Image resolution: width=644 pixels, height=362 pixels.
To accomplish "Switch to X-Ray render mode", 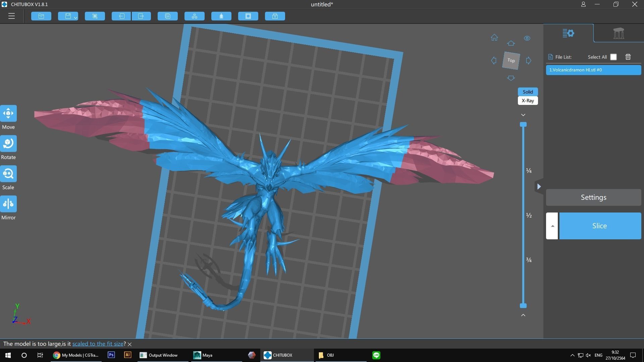I will (x=528, y=101).
